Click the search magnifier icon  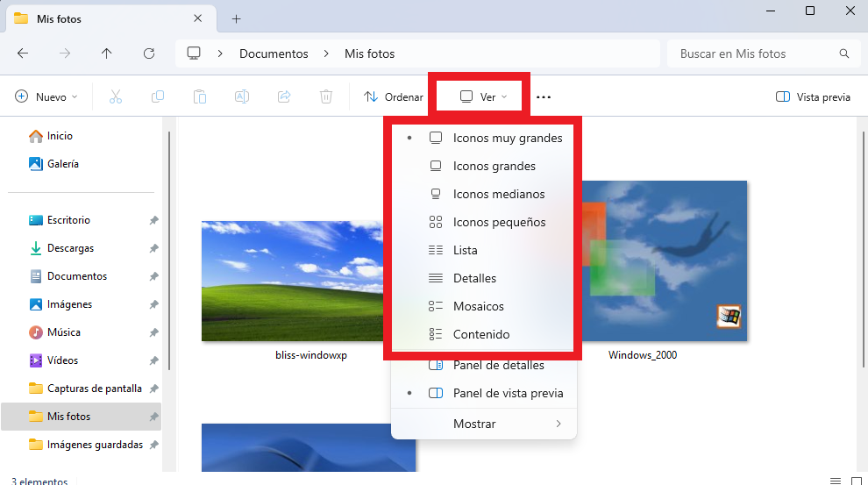844,53
